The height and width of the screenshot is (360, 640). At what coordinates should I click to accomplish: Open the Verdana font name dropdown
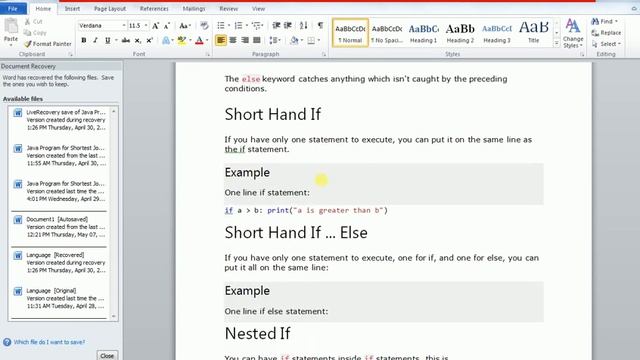pyautogui.click(x=124, y=26)
